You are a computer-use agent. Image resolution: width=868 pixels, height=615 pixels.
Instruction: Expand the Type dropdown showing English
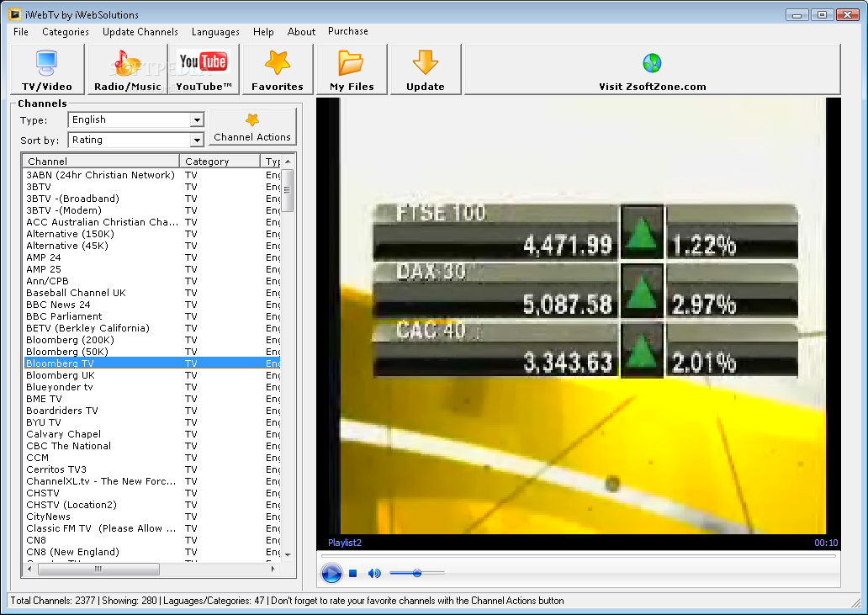[197, 119]
